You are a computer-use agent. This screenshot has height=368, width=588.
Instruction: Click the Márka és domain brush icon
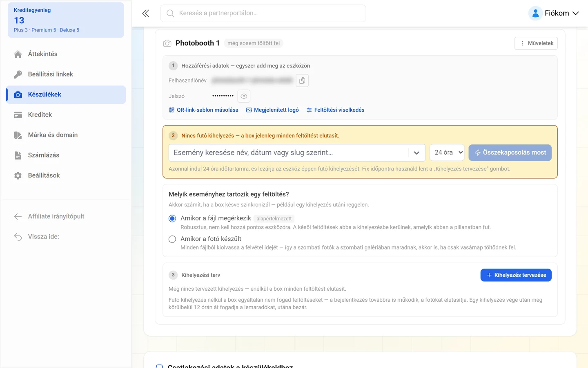(x=18, y=135)
